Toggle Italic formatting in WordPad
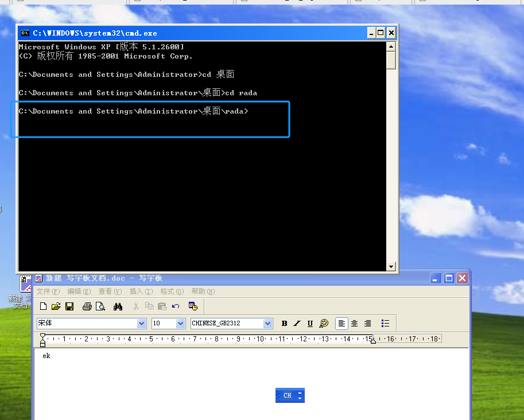The image size is (524, 420). pyautogui.click(x=297, y=323)
